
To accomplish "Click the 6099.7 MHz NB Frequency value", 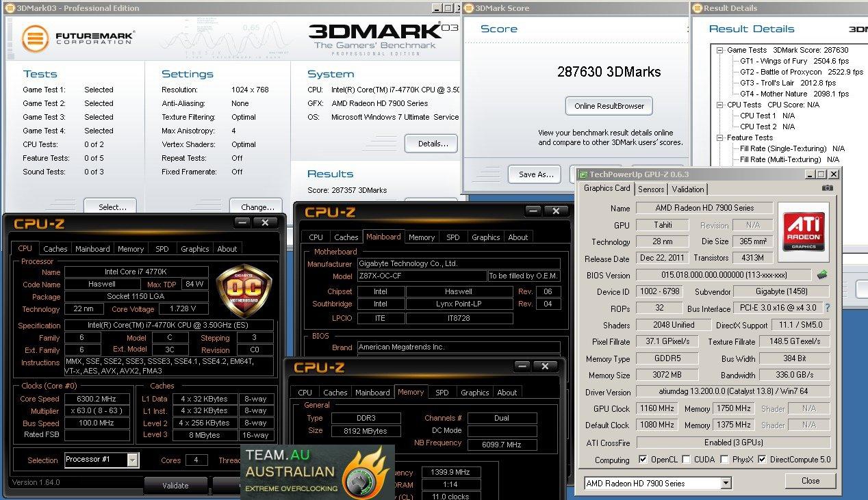I will pos(503,444).
